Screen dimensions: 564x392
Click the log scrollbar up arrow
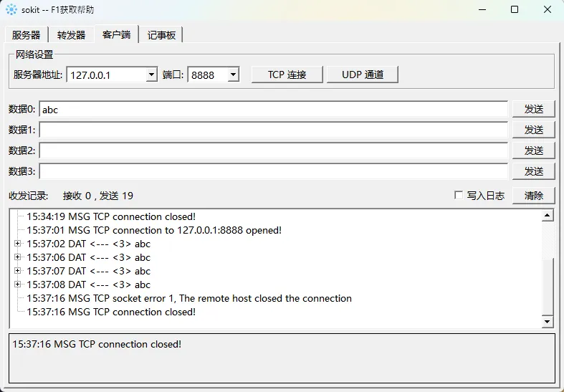[x=548, y=216]
